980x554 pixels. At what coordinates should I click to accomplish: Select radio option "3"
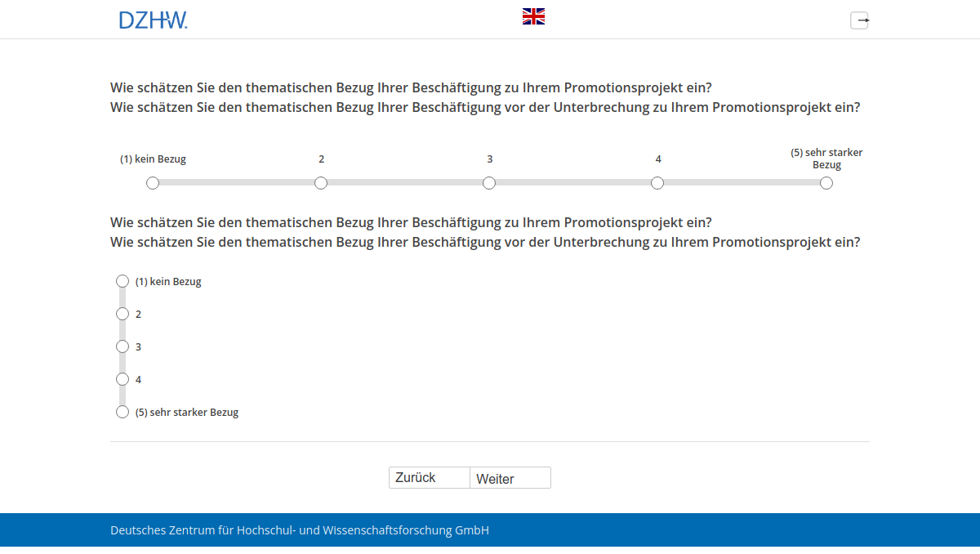click(122, 346)
